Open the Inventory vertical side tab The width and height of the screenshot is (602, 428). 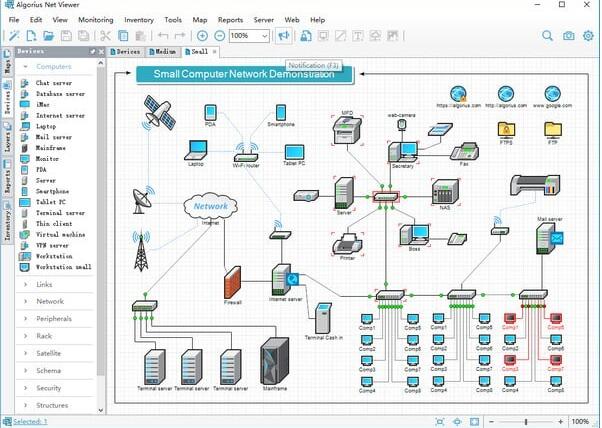(x=7, y=221)
